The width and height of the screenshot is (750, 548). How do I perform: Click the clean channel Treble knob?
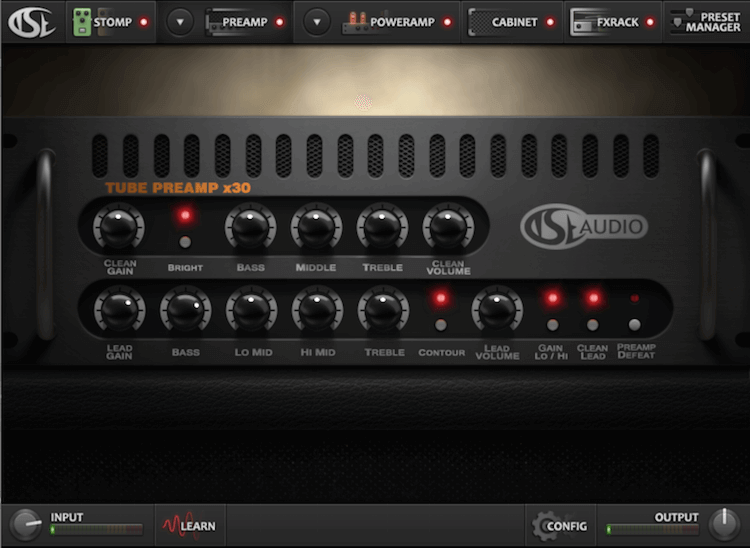tap(382, 227)
